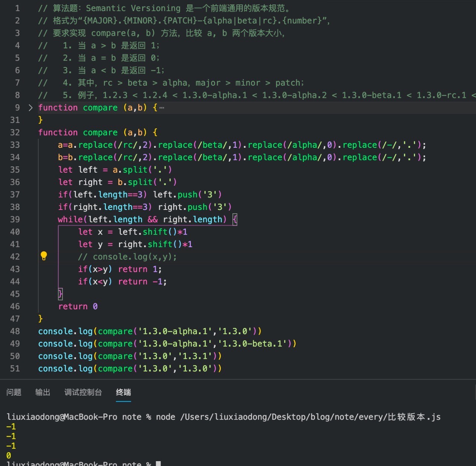Screen dimensions: 476x466
Task: Click the 'Semantic Versioning' comment on line 1
Action: tap(133, 8)
